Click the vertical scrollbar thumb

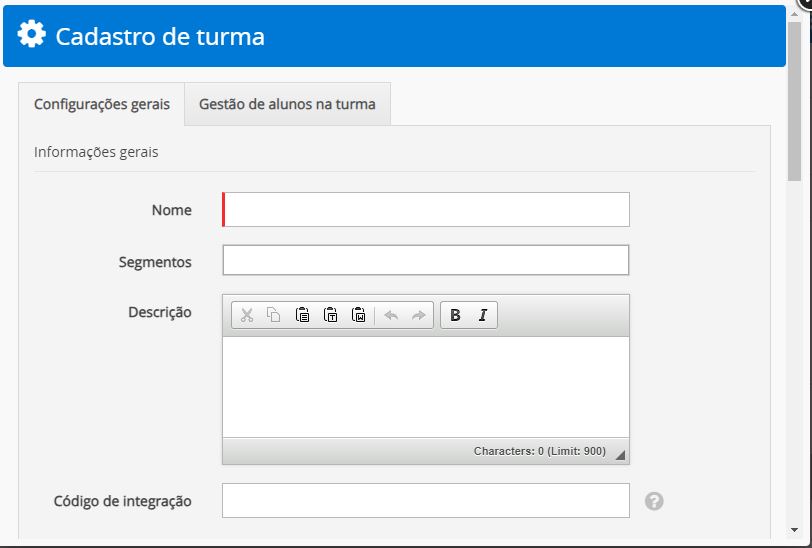tap(794, 100)
